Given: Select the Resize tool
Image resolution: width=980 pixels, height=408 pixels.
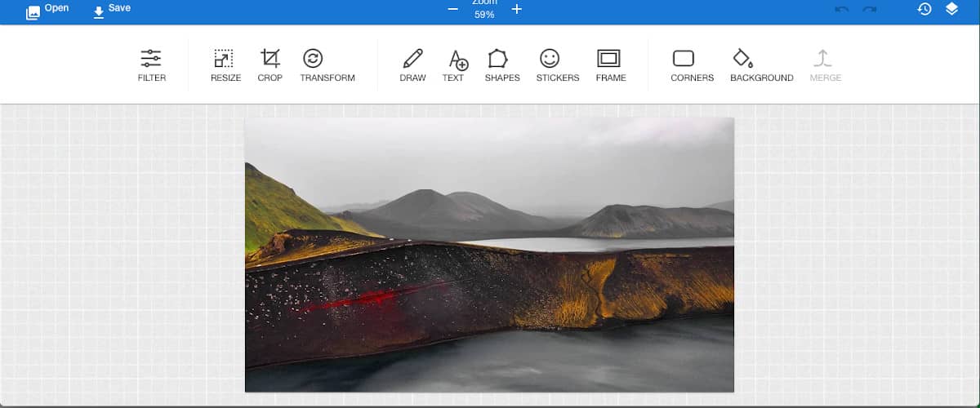Looking at the screenshot, I should (225, 65).
